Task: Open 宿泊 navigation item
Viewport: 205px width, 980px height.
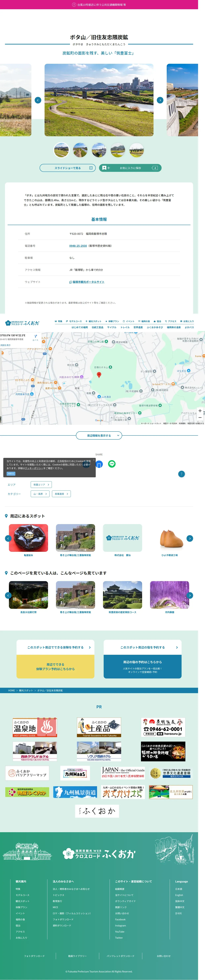Action: pyautogui.click(x=157, y=321)
